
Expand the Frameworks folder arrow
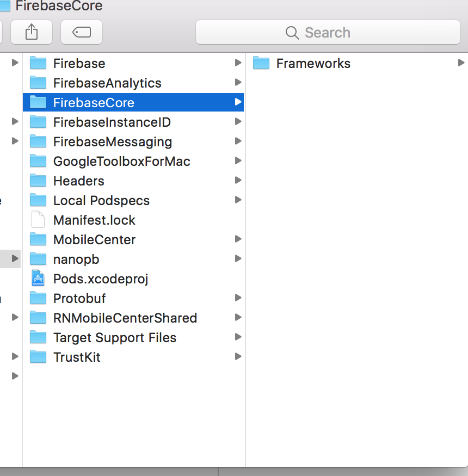pyautogui.click(x=461, y=63)
